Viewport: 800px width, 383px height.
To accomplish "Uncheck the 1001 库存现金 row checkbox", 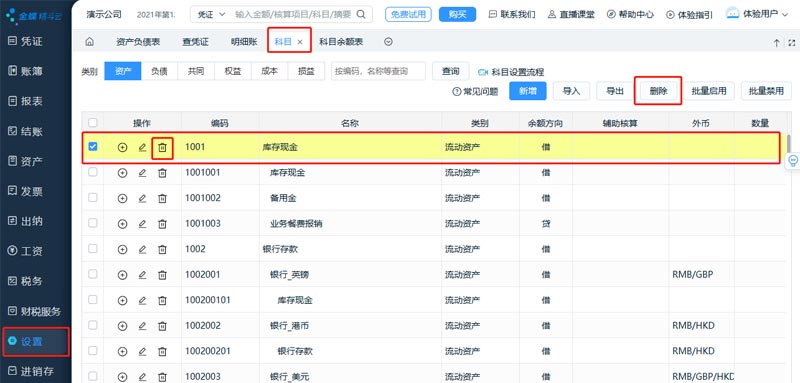I will tap(92, 147).
